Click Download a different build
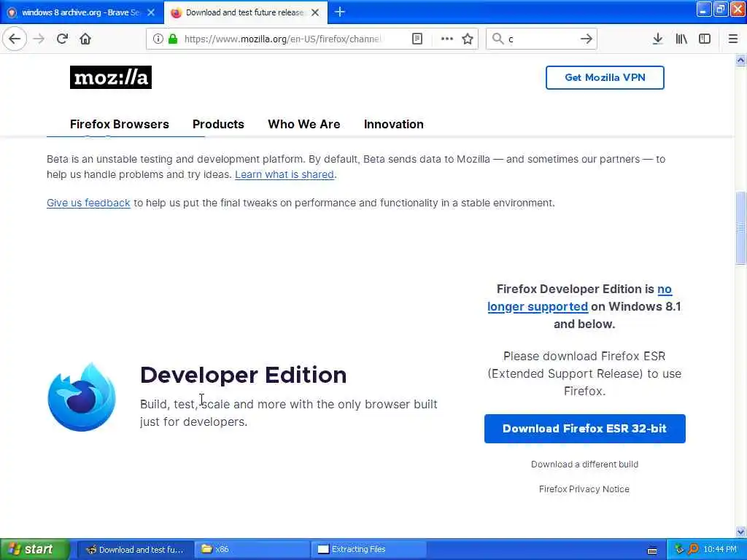The height and width of the screenshot is (560, 747). 584,464
